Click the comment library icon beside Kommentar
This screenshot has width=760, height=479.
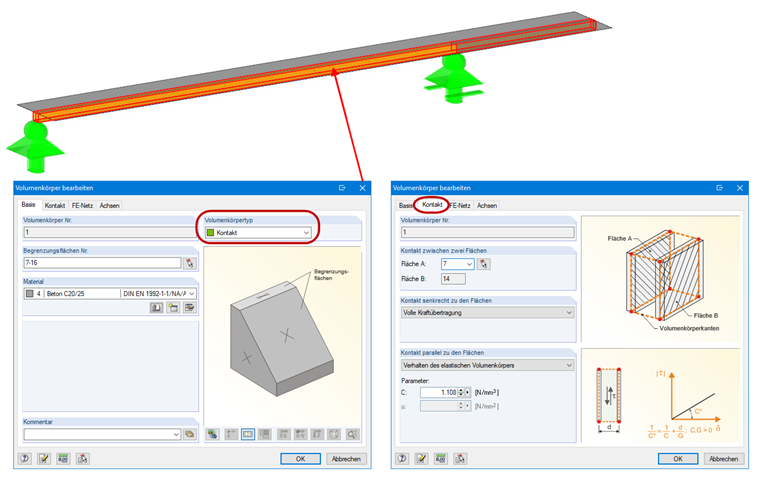[x=190, y=434]
